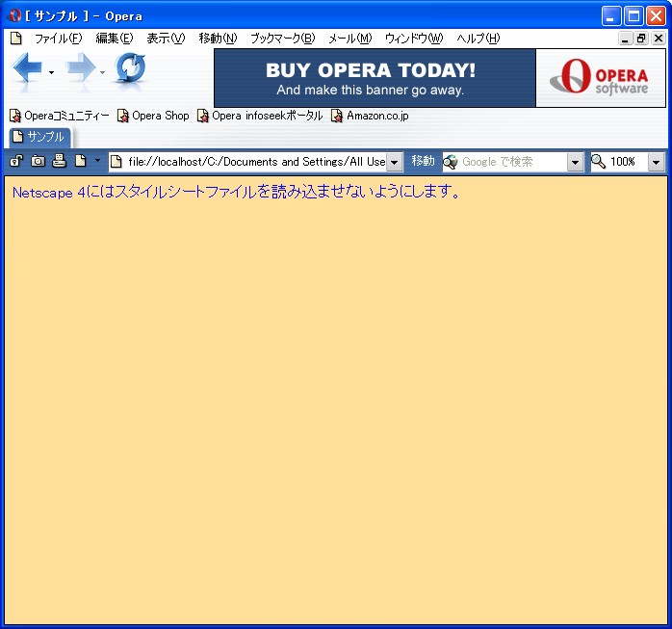Maximize the Opera window
Image resolution: width=672 pixels, height=629 pixels.
[633, 16]
